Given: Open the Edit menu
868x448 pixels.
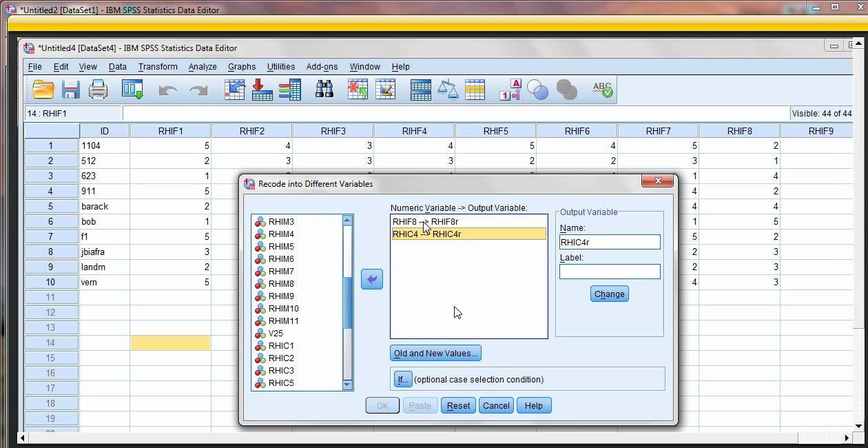Looking at the screenshot, I should (61, 67).
